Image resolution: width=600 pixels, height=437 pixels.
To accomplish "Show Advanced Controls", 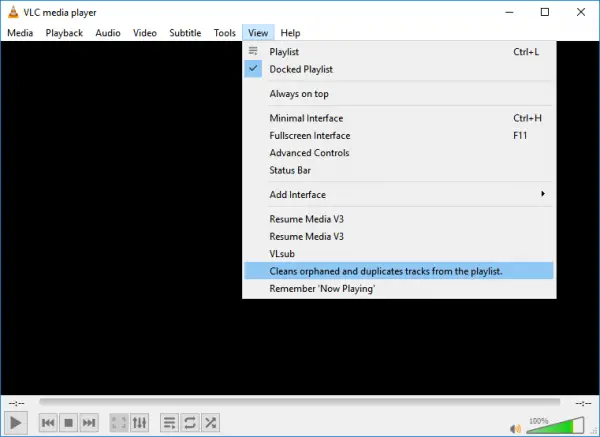I will (399, 153).
